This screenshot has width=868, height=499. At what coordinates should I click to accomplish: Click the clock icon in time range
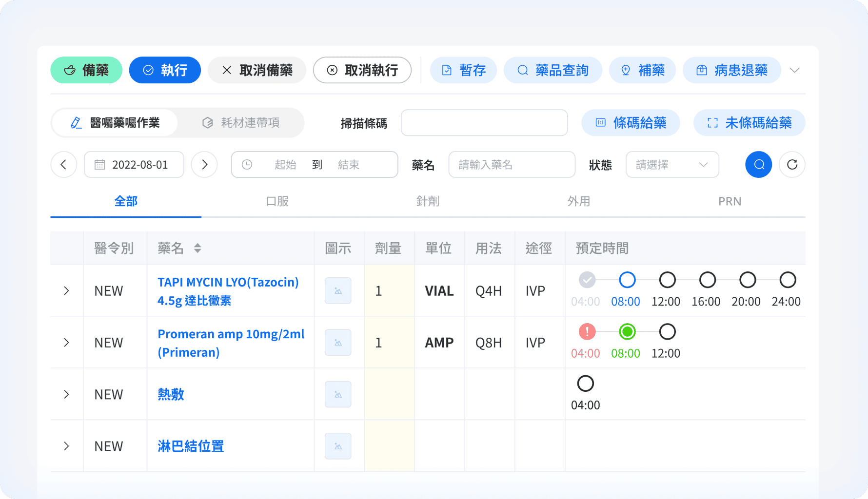click(247, 165)
